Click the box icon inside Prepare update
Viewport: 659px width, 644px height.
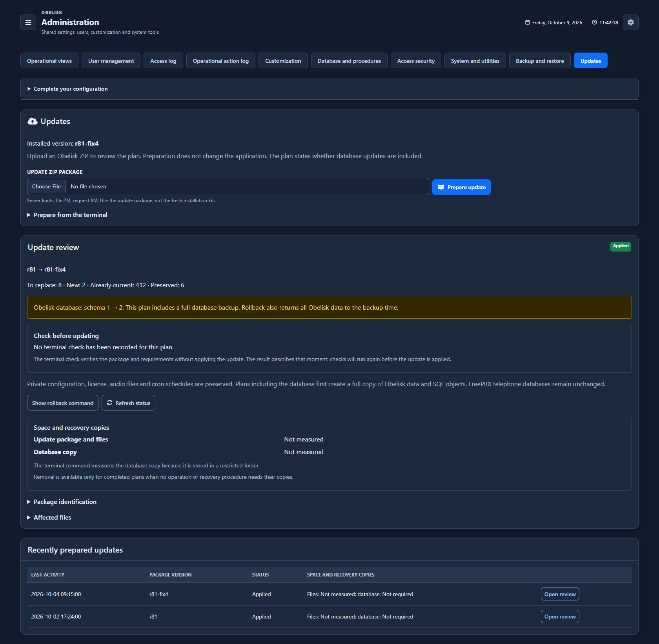pyautogui.click(x=441, y=187)
